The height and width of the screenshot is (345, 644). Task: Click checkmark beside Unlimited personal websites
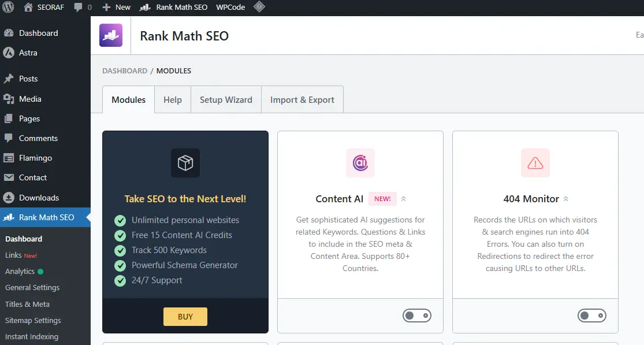[x=120, y=221]
